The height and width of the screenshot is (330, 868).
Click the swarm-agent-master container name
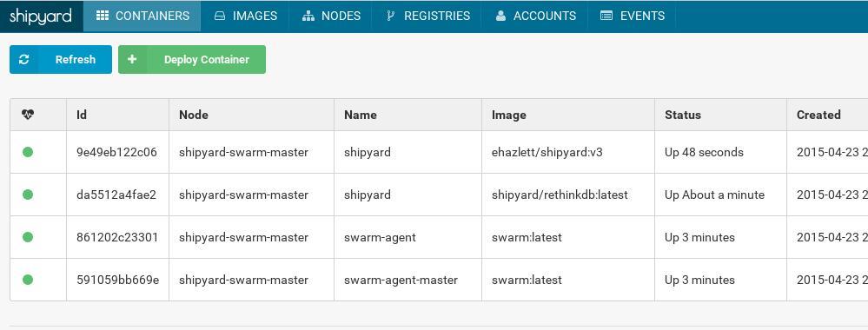click(401, 280)
